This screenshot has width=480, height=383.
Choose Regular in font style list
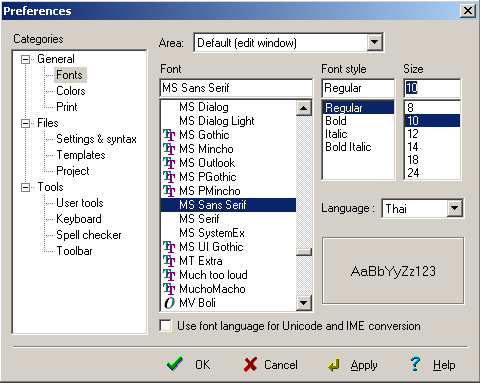click(x=358, y=108)
